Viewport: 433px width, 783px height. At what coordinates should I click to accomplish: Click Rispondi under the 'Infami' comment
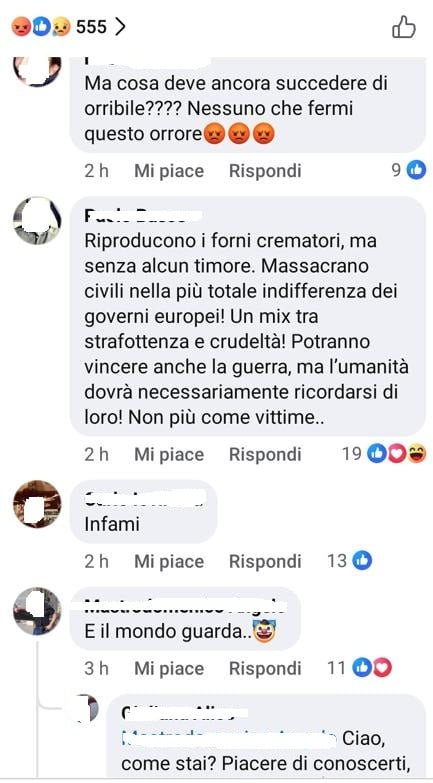point(265,562)
